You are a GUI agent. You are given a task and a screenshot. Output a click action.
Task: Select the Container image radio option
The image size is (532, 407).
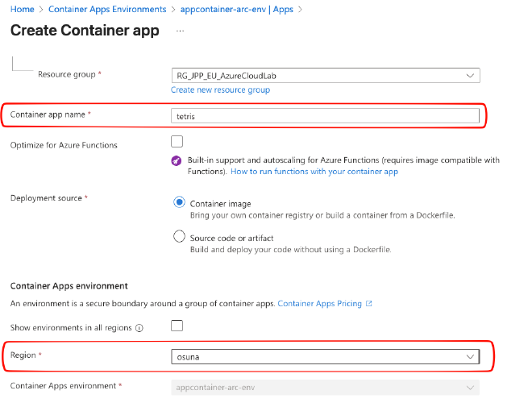(179, 203)
